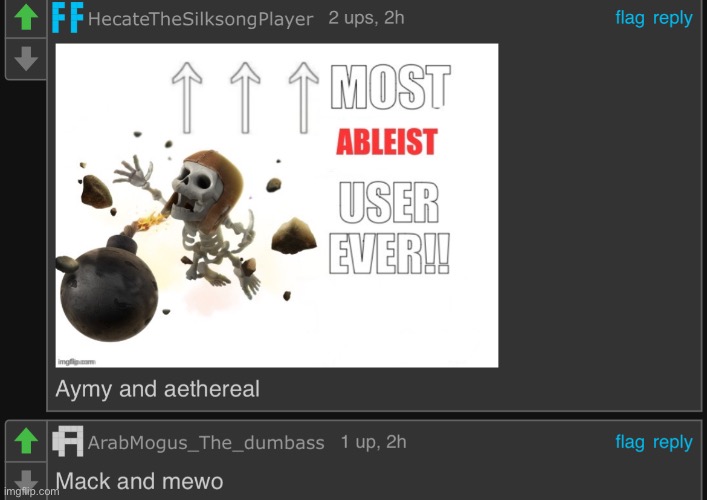
Task: Upvote HecateTheSilksongPlayer's comment
Action: coord(26,17)
